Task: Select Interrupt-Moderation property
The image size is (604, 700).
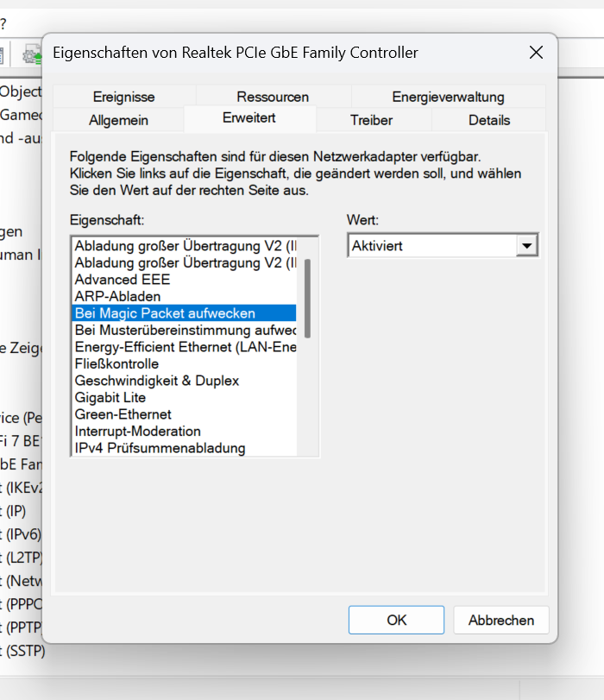Action: pyautogui.click(x=185, y=432)
